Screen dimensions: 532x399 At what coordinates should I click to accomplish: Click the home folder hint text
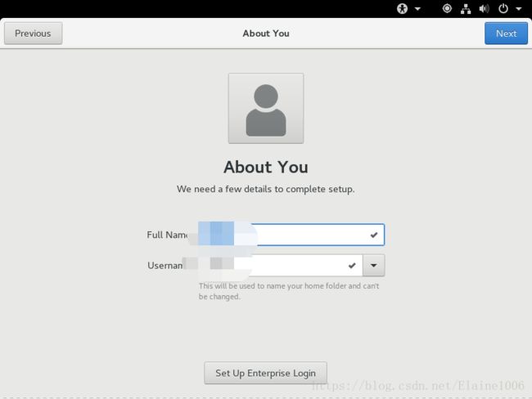point(289,291)
